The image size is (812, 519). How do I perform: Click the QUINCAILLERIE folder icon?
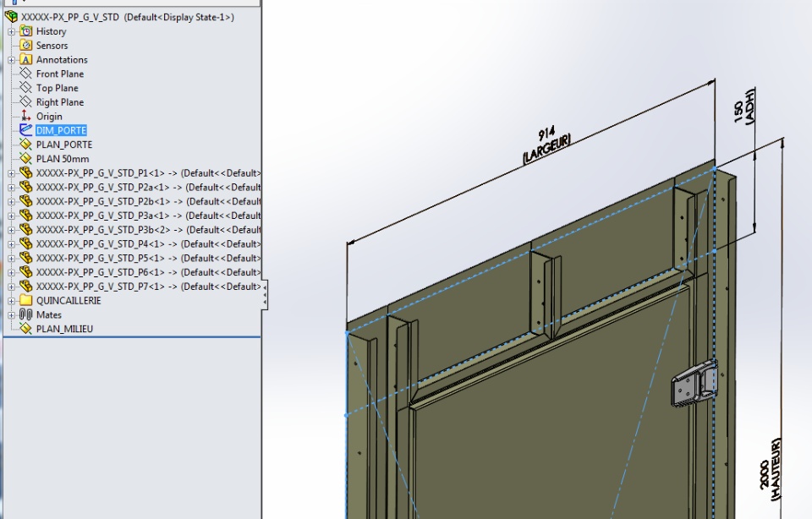(x=26, y=300)
